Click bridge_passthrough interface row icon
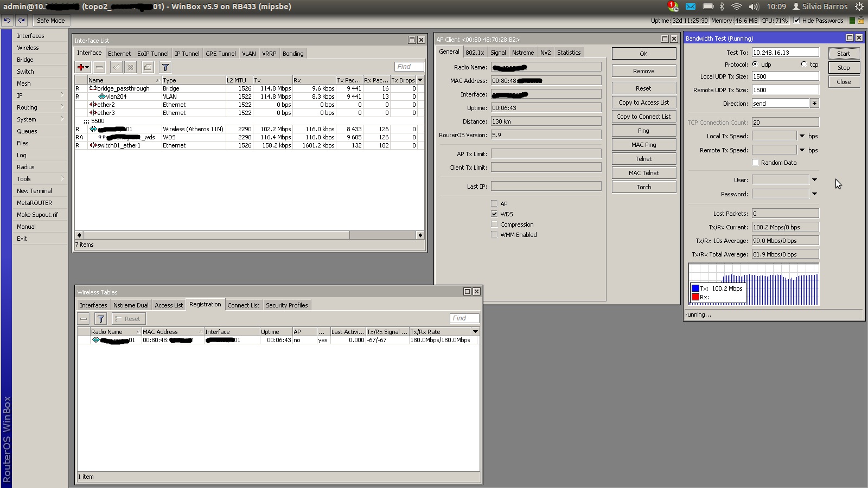The height and width of the screenshot is (488, 868). pyautogui.click(x=93, y=88)
